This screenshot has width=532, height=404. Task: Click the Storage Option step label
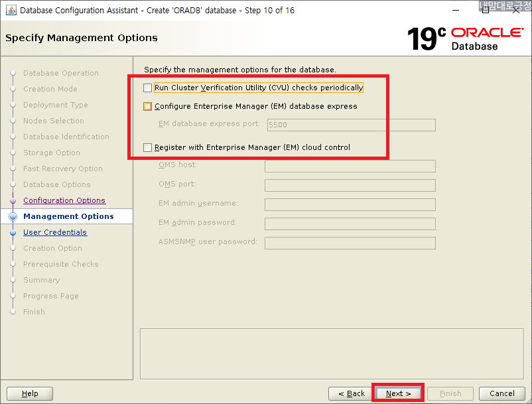tap(52, 153)
